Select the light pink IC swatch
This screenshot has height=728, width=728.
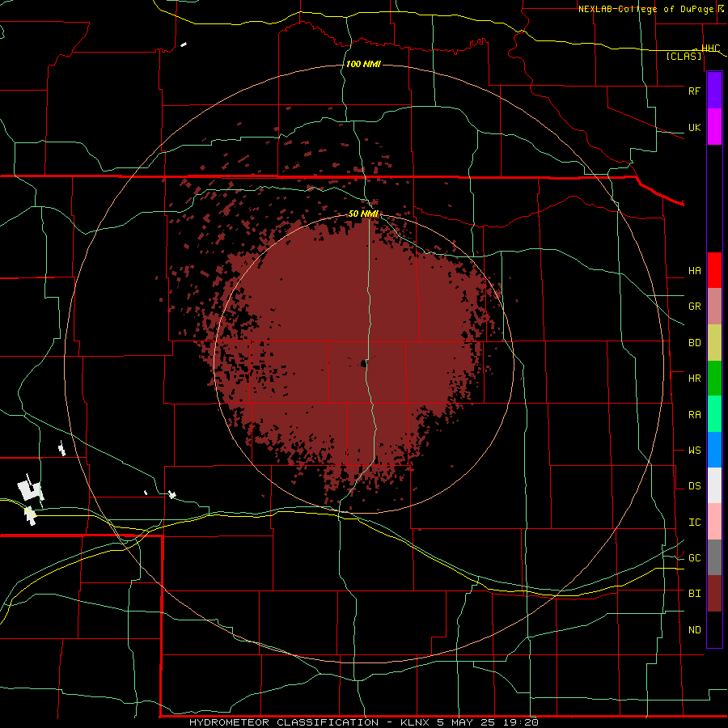(714, 522)
